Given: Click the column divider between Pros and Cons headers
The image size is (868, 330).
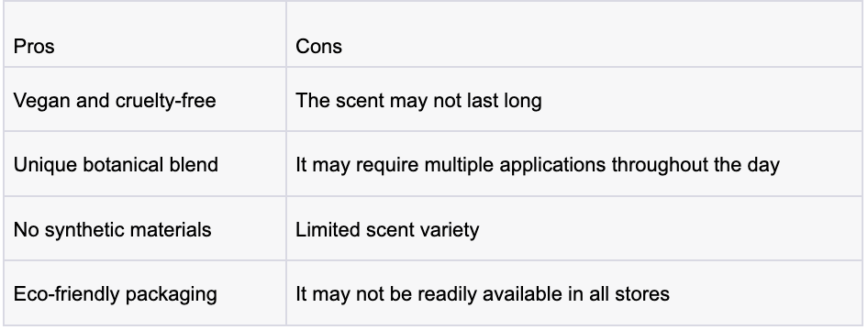Looking at the screenshot, I should pyautogui.click(x=286, y=34).
